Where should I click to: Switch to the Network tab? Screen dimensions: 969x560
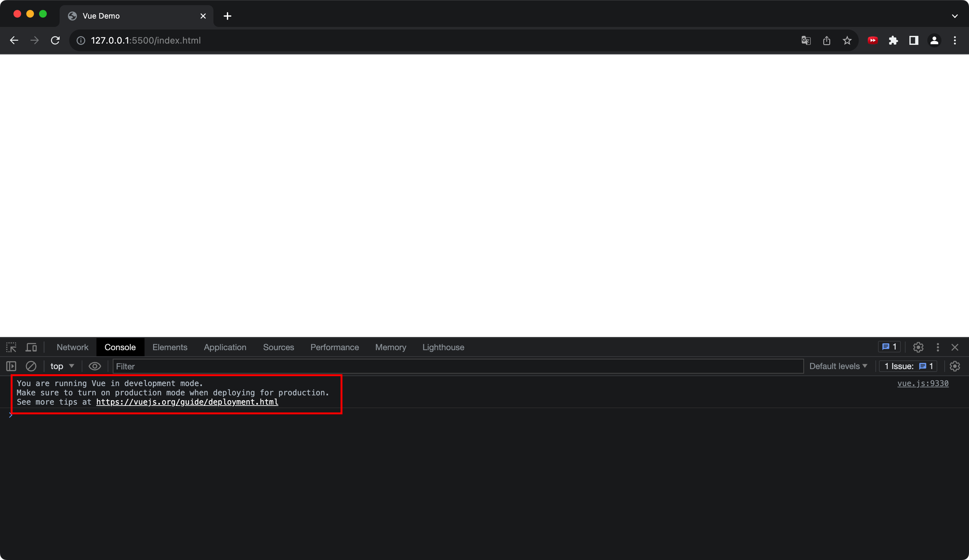click(72, 348)
